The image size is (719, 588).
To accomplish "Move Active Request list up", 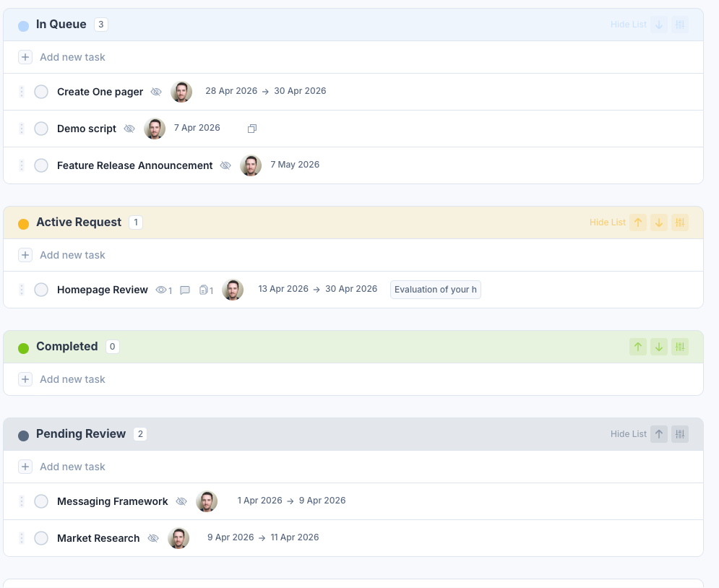I will (x=637, y=222).
